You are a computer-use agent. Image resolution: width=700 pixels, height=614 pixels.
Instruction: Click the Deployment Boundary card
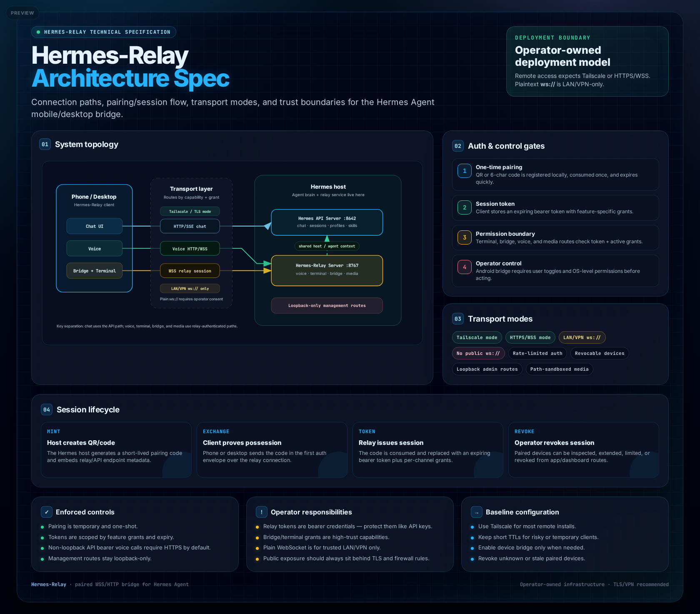pos(587,62)
